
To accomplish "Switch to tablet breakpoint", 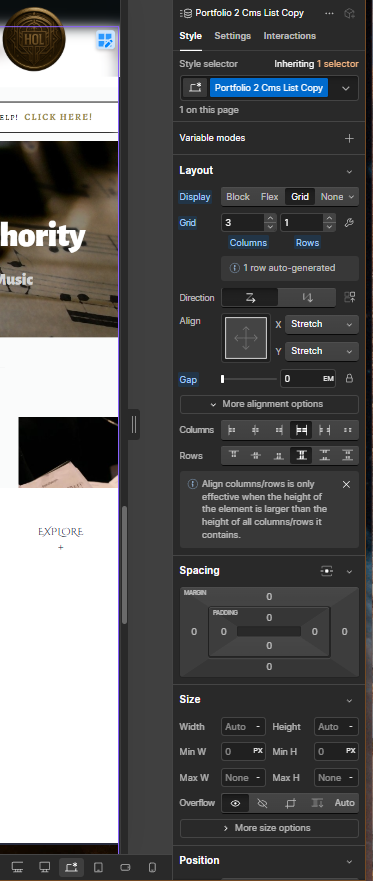I will [98, 868].
